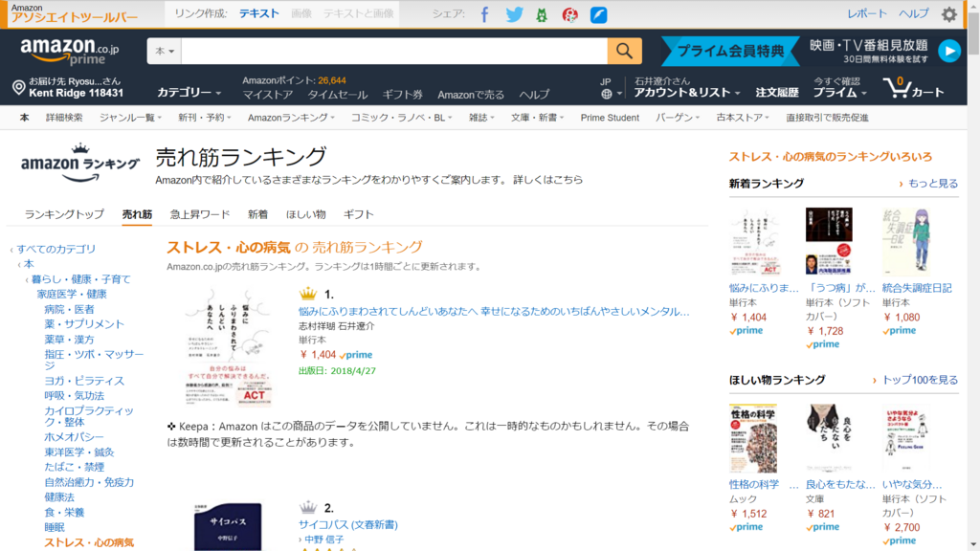980x551 pixels.
Task: Click プライム会員特典 banner
Action: point(730,52)
